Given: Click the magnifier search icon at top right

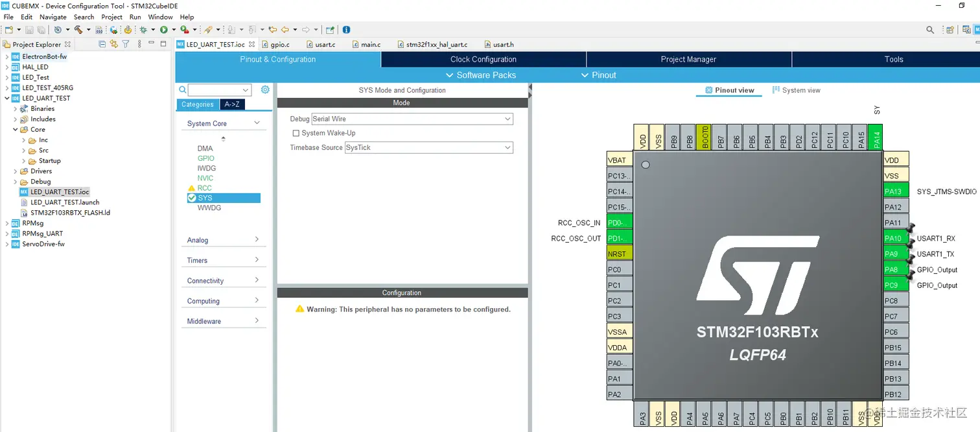Looking at the screenshot, I should [x=930, y=30].
